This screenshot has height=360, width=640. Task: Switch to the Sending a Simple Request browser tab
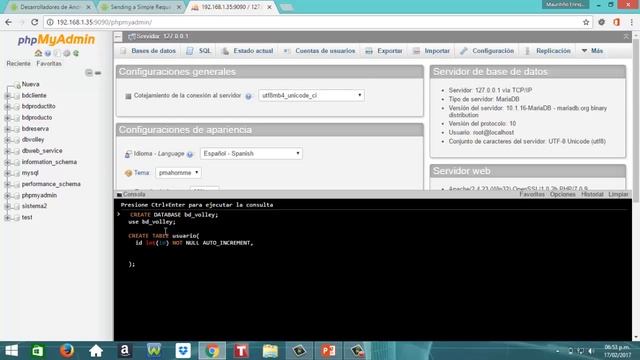141,7
